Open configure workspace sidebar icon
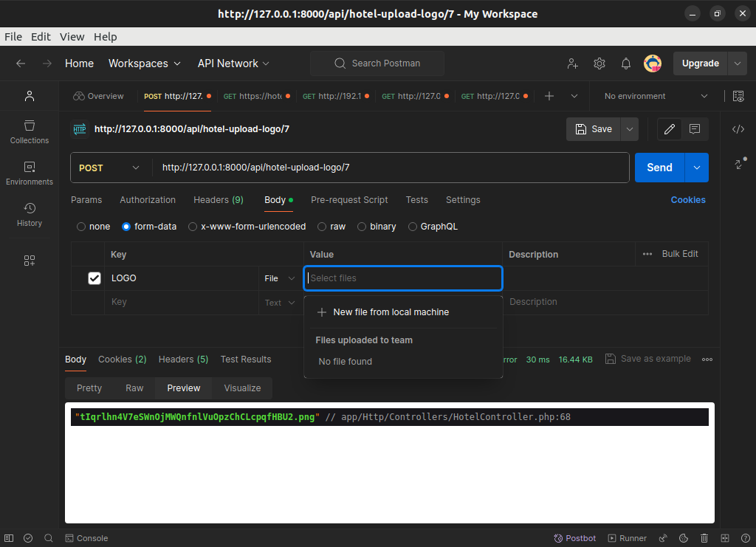 pos(30,261)
